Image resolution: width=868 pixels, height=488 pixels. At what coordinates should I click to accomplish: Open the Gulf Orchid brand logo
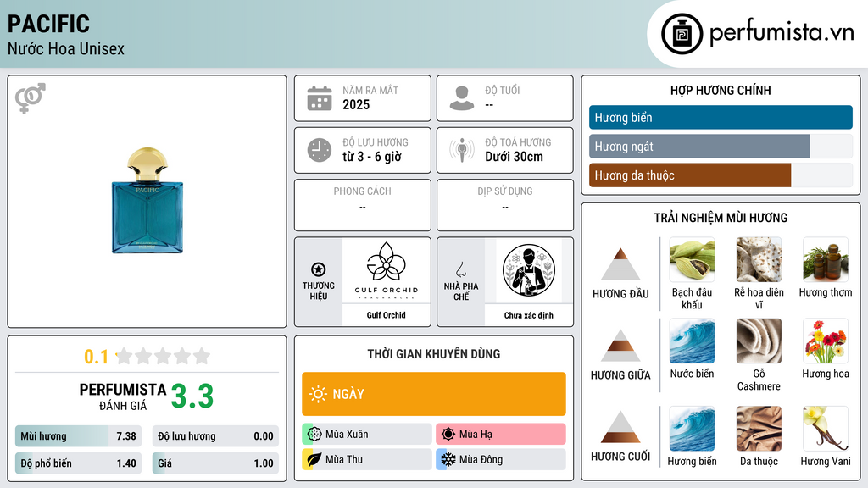click(387, 270)
